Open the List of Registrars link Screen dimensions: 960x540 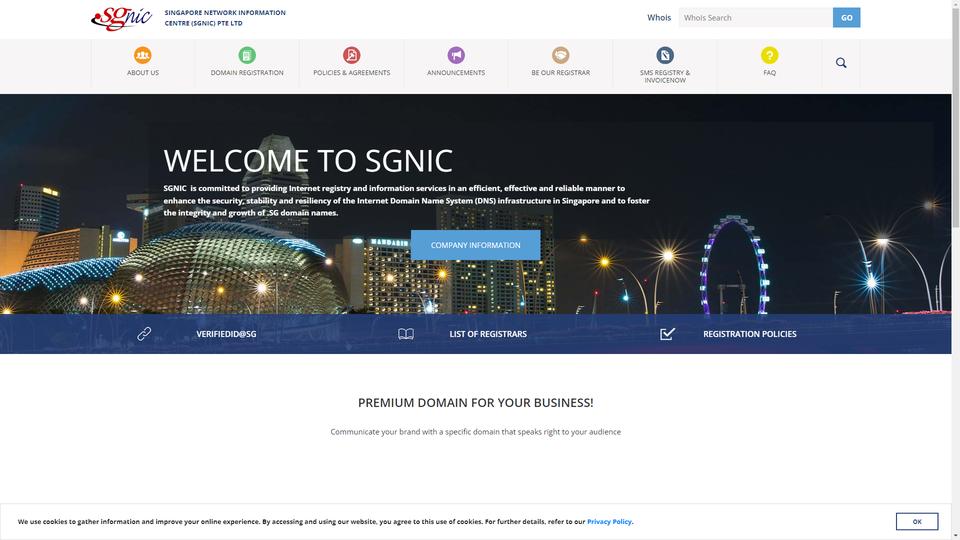pyautogui.click(x=488, y=334)
